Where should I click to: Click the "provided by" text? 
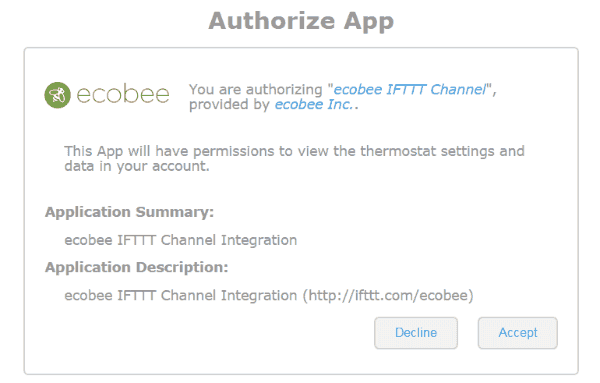click(x=230, y=104)
